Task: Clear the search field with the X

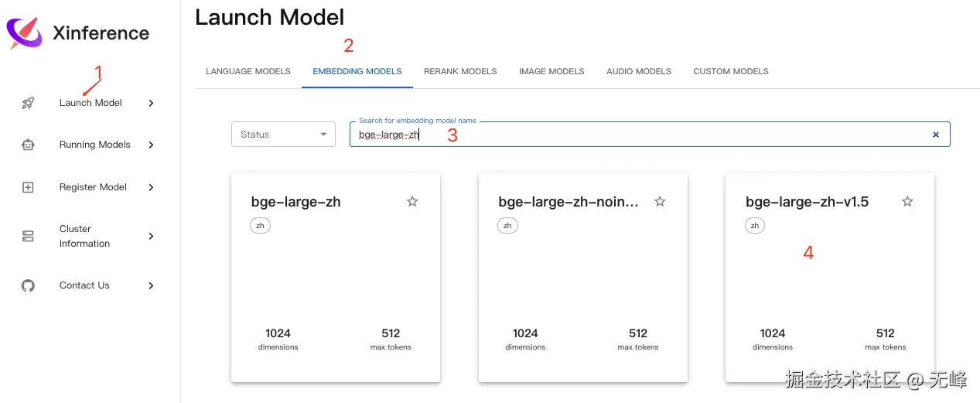Action: click(x=936, y=135)
